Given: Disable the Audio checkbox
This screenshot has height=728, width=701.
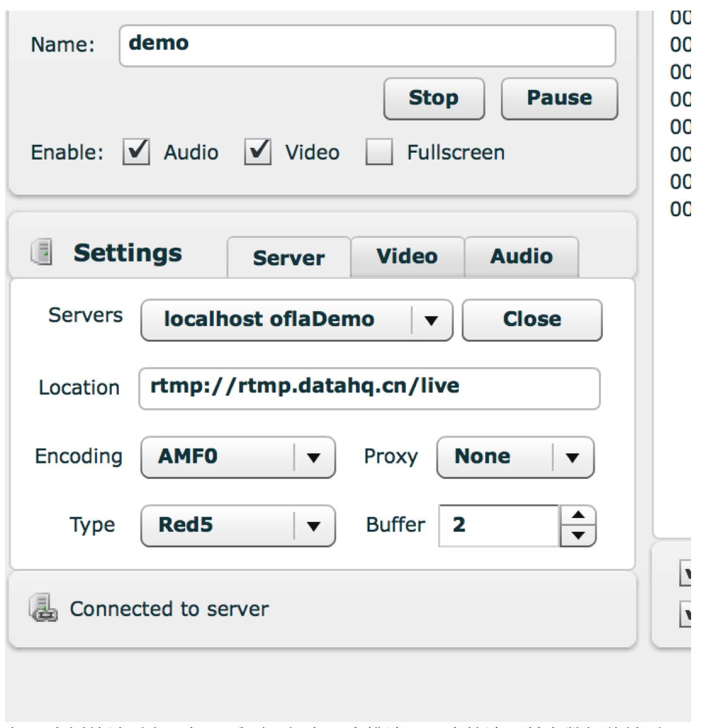Looking at the screenshot, I should point(136,152).
